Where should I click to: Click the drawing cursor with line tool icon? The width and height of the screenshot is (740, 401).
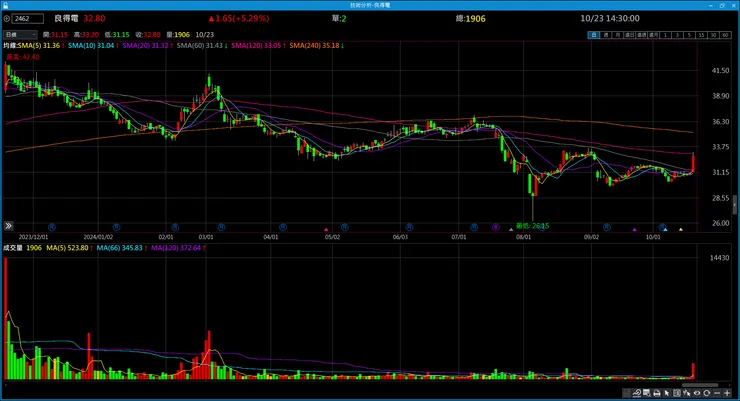(687, 393)
